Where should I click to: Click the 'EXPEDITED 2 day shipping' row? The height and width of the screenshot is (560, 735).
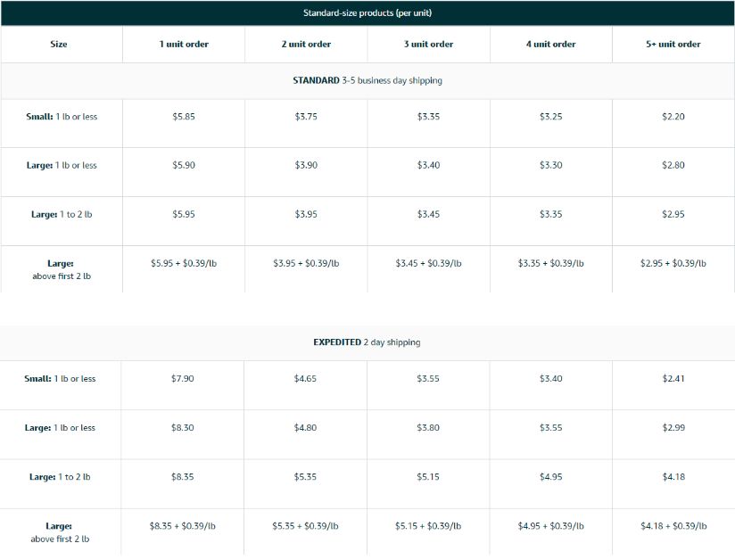click(367, 342)
